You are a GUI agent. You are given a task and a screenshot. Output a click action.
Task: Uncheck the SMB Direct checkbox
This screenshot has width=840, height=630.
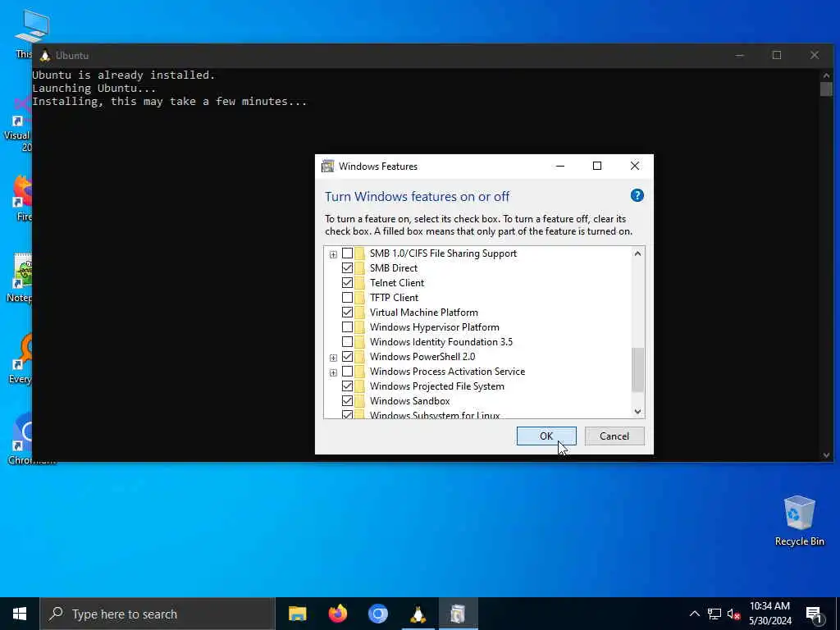point(347,268)
